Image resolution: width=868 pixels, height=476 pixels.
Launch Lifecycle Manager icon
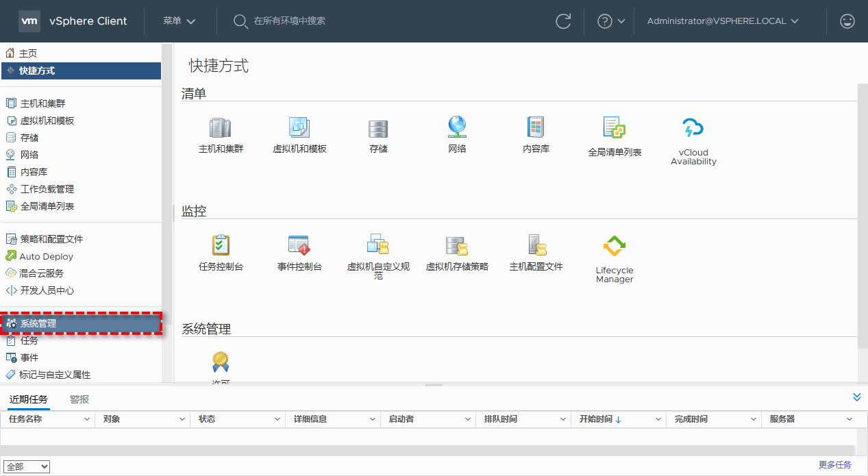[615, 246]
